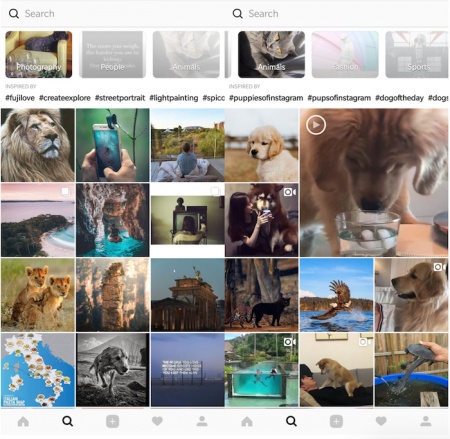This screenshot has height=439, width=450.
Task: Open the fish held over pond photo
Action: click(x=412, y=370)
